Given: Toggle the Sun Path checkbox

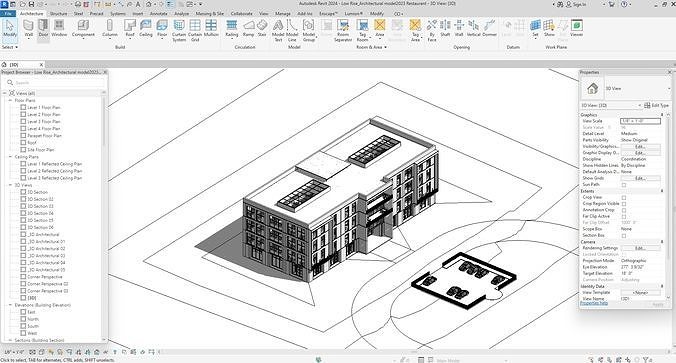Looking at the screenshot, I should [624, 185].
